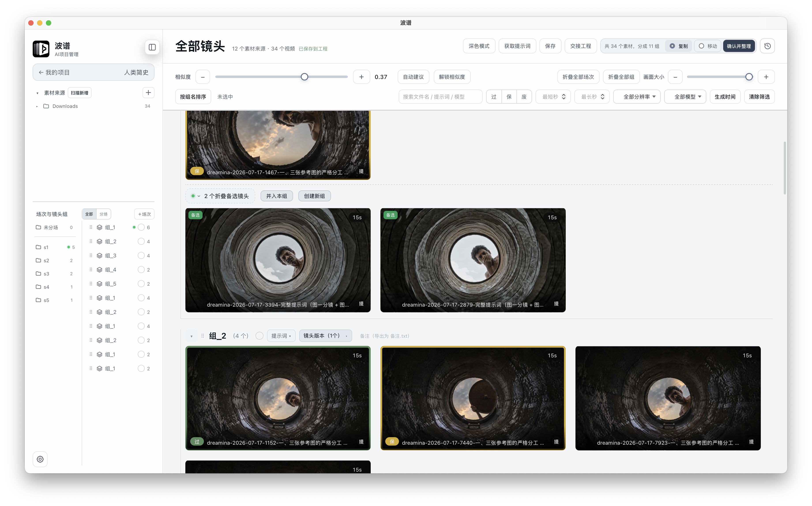
Task: Go back via 我的项目 button
Action: tap(54, 72)
